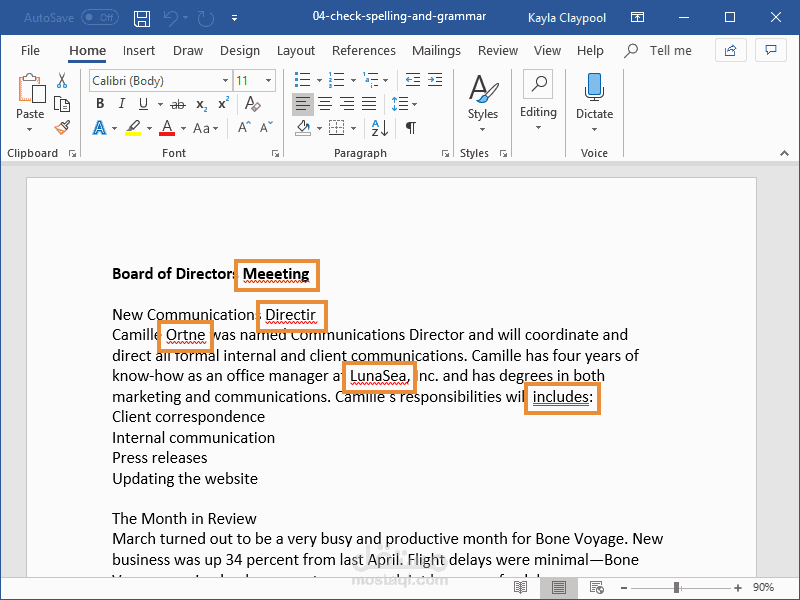Toggle Italic formatting
This screenshot has width=800, height=600.
click(x=121, y=104)
